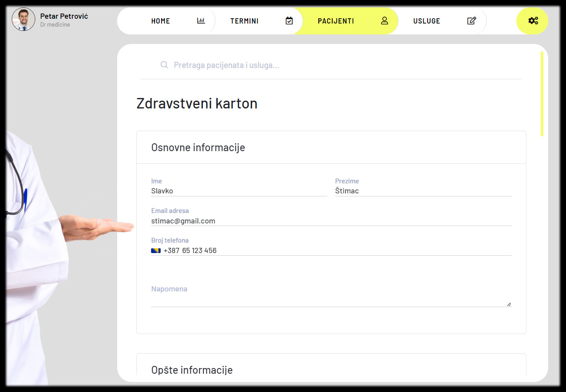Click the magnifying glass search icon
Viewport: 566px width, 392px height.
click(164, 65)
